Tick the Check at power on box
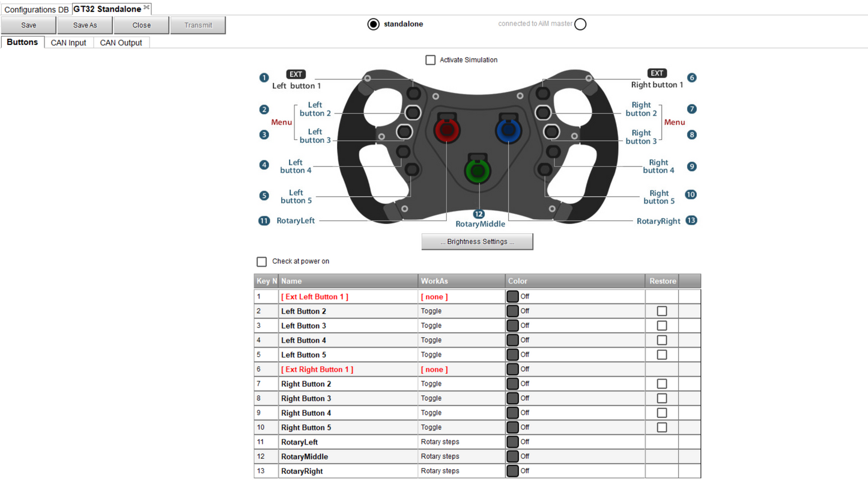Viewport: 868px width, 498px height. click(261, 262)
